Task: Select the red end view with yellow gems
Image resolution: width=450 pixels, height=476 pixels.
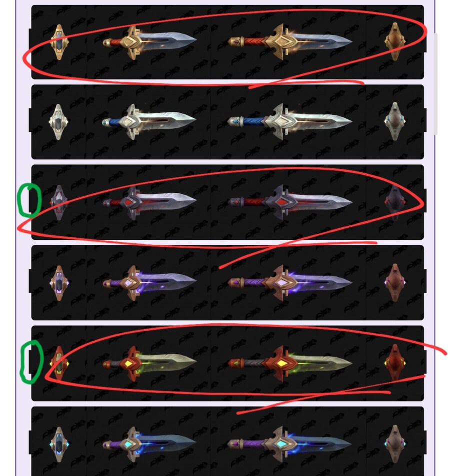Action: click(394, 363)
